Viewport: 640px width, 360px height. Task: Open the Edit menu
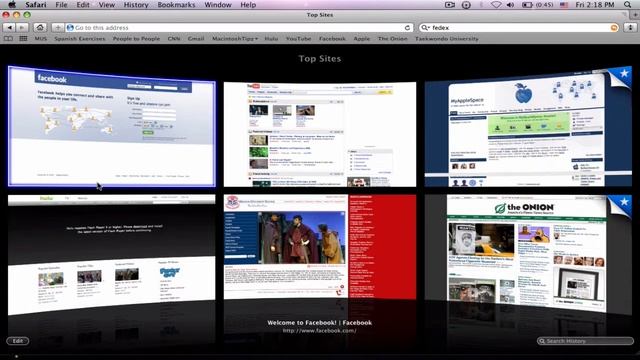(83, 5)
